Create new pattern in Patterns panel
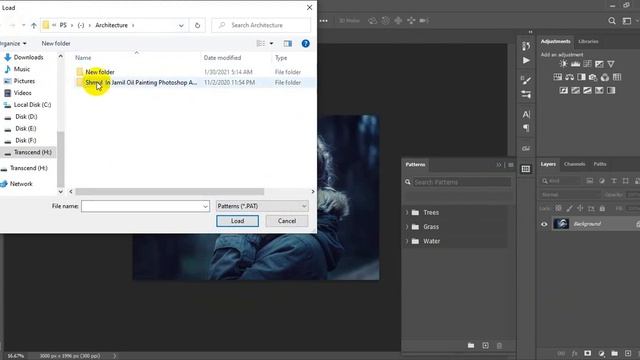640x360 pixels. coord(485,345)
